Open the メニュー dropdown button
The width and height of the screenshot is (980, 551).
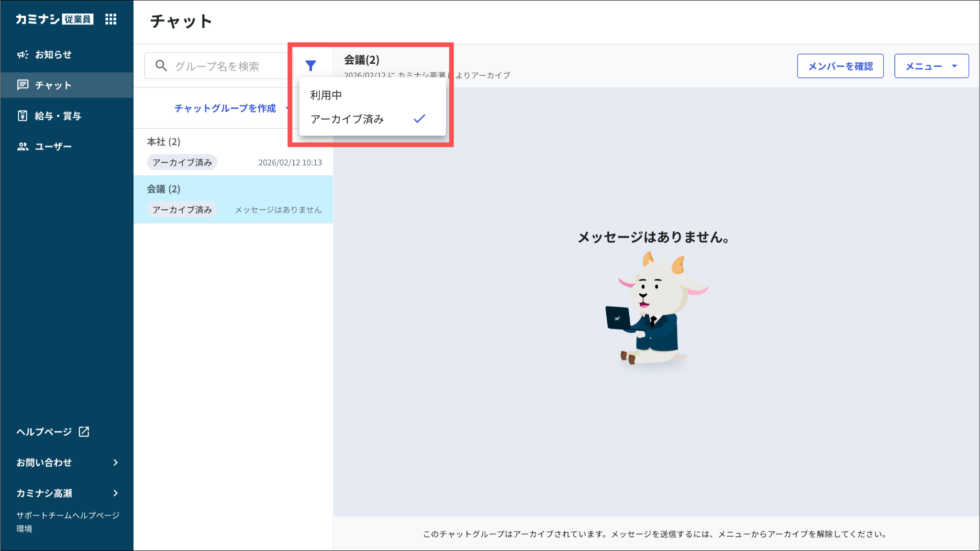tap(931, 66)
